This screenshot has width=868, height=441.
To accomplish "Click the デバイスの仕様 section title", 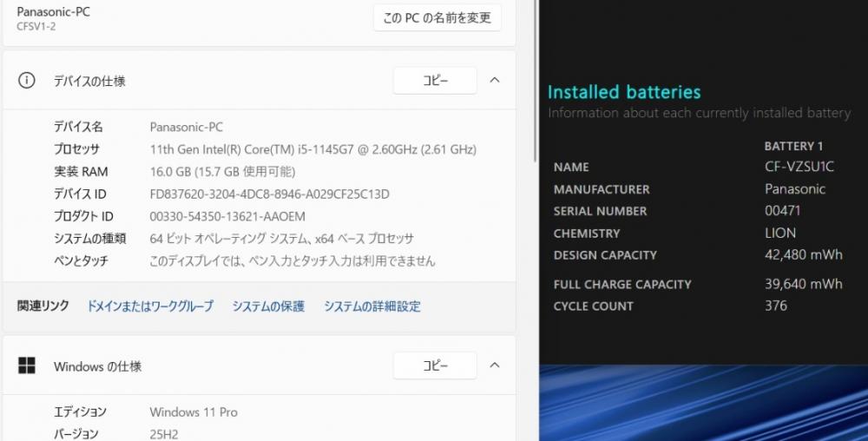I will point(89,82).
